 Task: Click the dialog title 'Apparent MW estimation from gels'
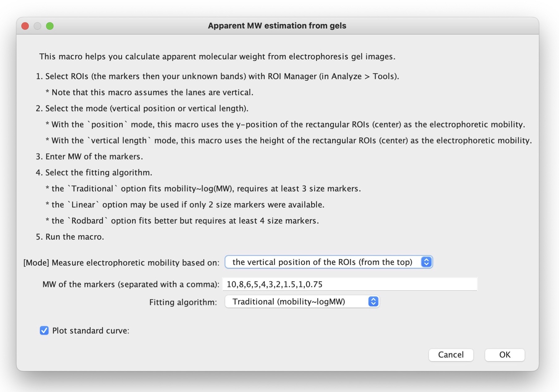tap(277, 26)
